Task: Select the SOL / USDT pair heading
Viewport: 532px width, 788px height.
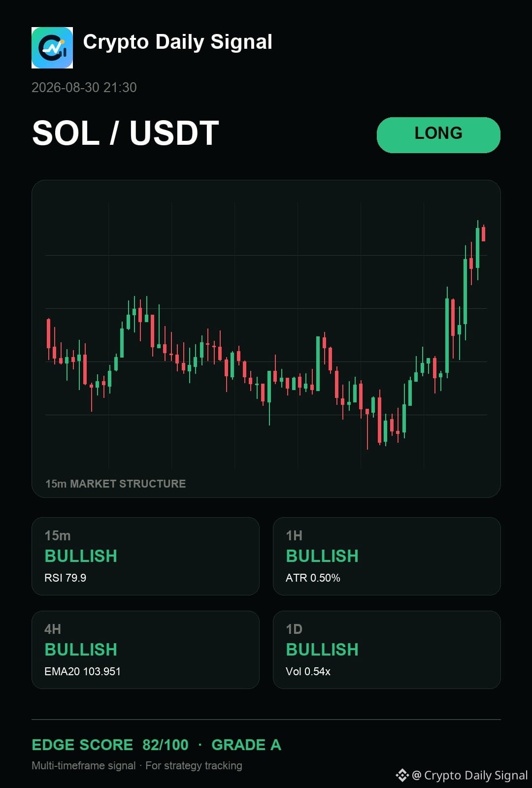Action: pos(126,133)
